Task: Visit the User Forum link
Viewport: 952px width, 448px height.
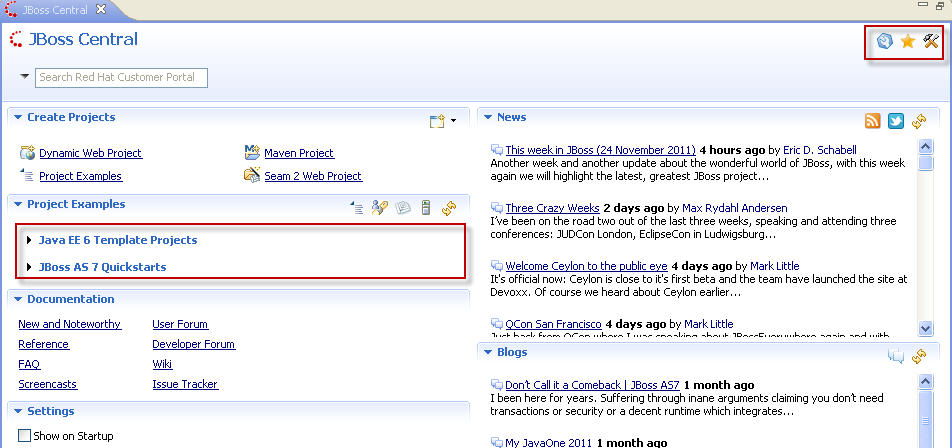Action: (x=180, y=324)
